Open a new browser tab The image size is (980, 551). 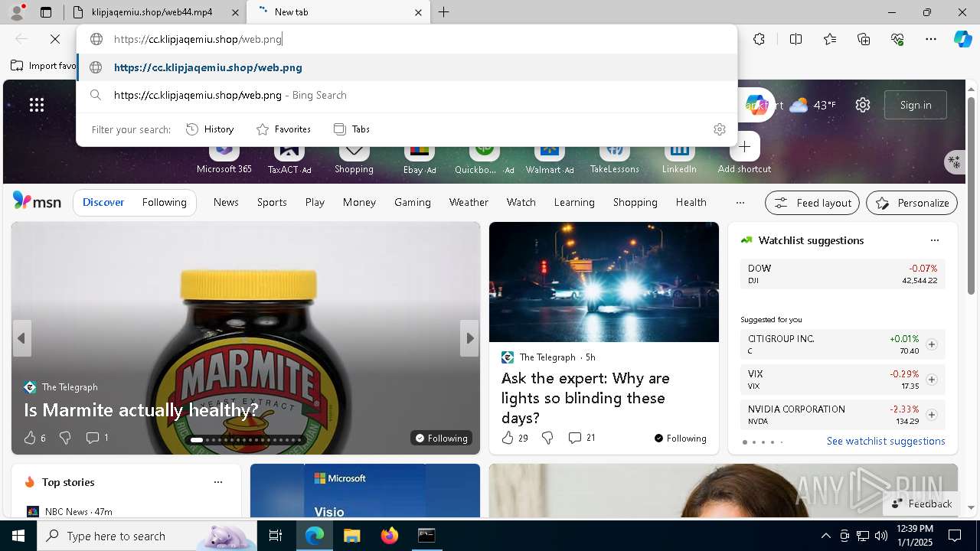(x=443, y=12)
